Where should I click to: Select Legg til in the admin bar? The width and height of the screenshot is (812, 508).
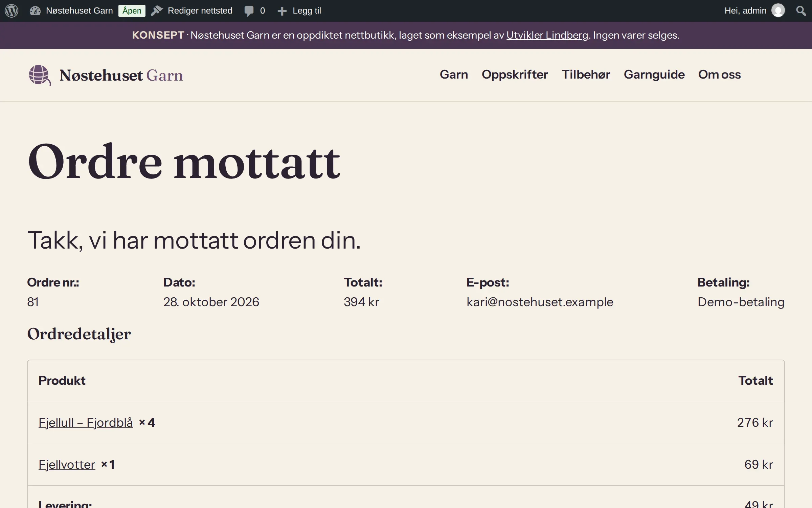(307, 11)
